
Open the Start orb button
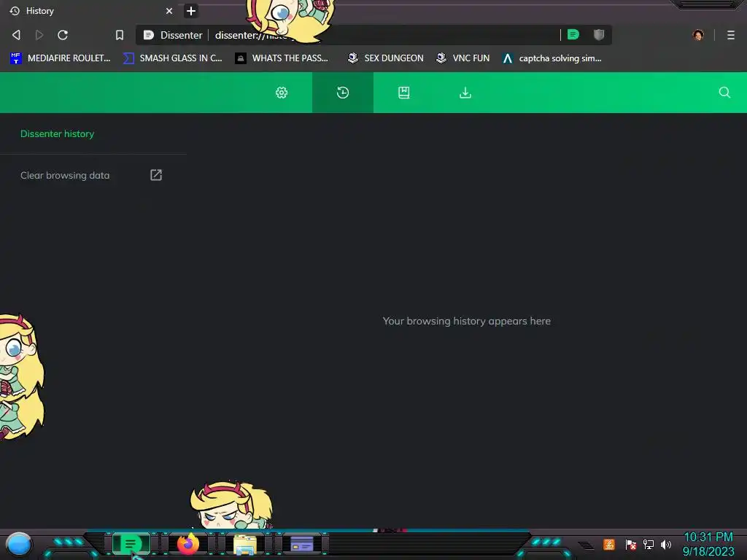(19, 544)
